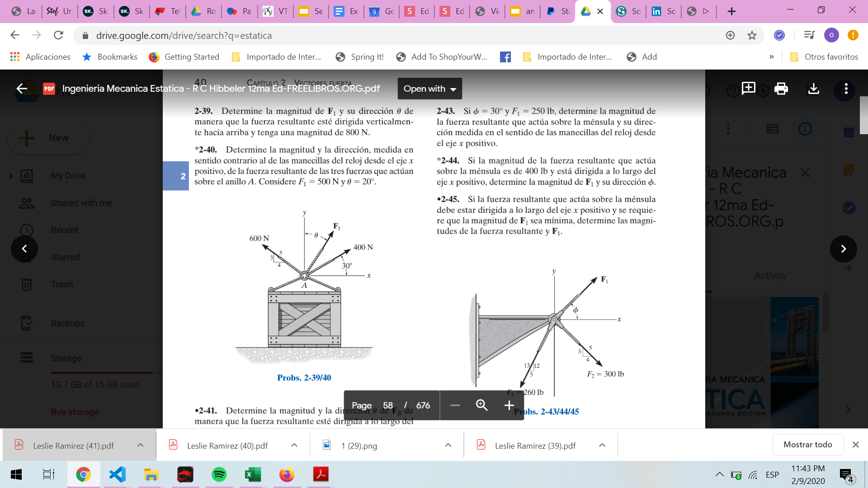Click the add comment icon
This screenshot has width=868, height=488.
click(748, 88)
